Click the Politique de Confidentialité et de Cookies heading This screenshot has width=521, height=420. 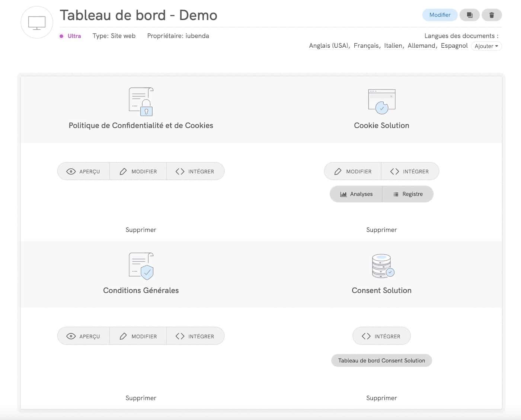coord(141,125)
